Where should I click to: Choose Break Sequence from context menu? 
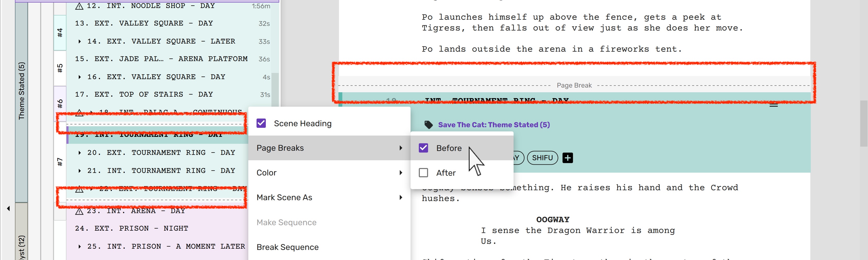(x=287, y=247)
